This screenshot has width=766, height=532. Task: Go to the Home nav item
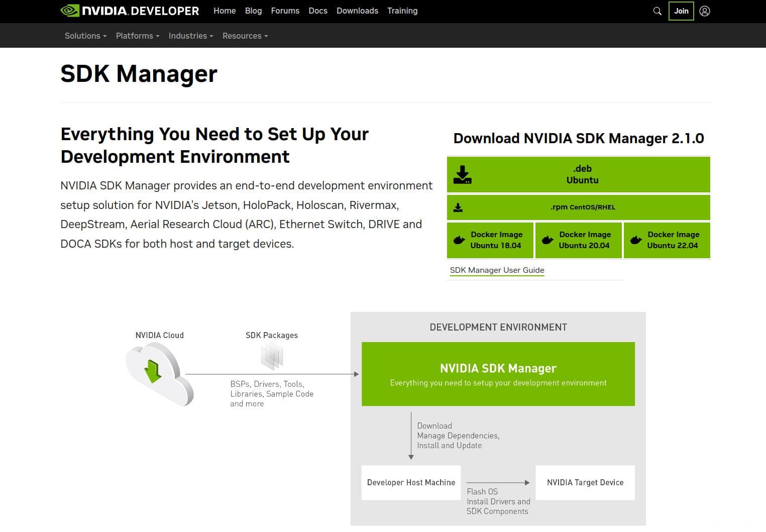point(225,11)
